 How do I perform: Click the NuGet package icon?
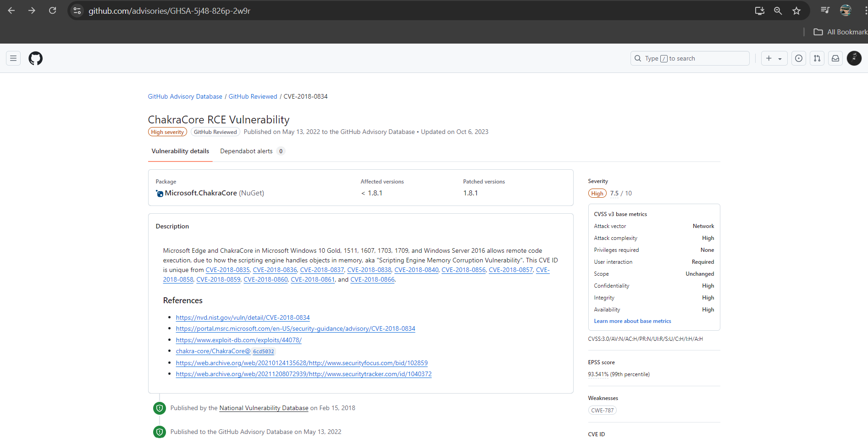[x=160, y=194]
